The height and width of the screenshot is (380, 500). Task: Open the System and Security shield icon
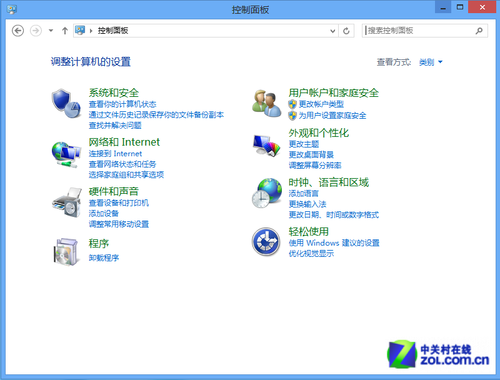point(66,103)
